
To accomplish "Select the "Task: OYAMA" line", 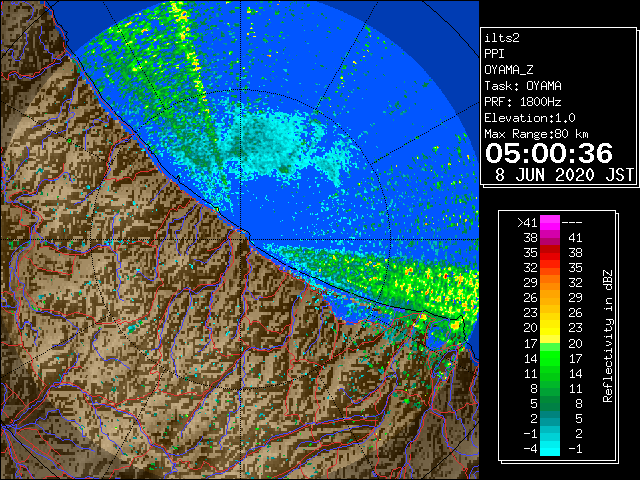I will point(523,86).
